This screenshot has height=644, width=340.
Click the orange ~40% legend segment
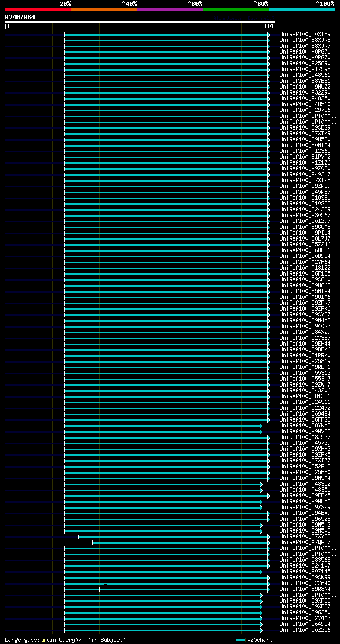coord(104,10)
